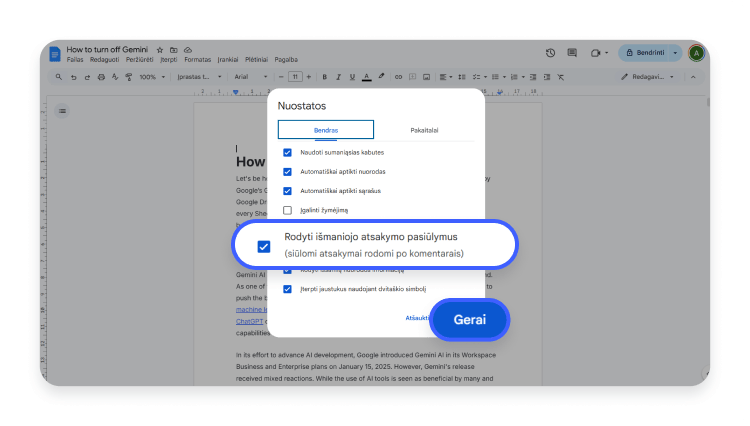Uncheck Rodyti išmaniojo atsakymo pasiūlymus
The height and width of the screenshot is (426, 750).
click(264, 246)
